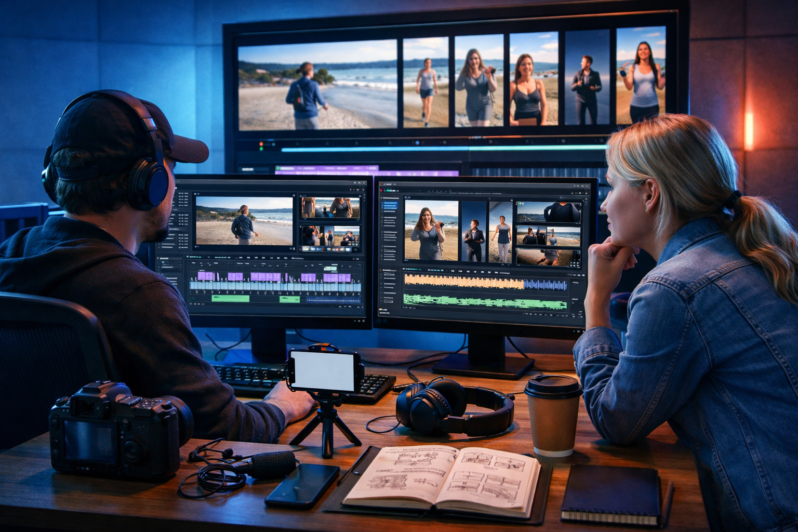Select the waving woman in tank top clip on wall display

641,74
